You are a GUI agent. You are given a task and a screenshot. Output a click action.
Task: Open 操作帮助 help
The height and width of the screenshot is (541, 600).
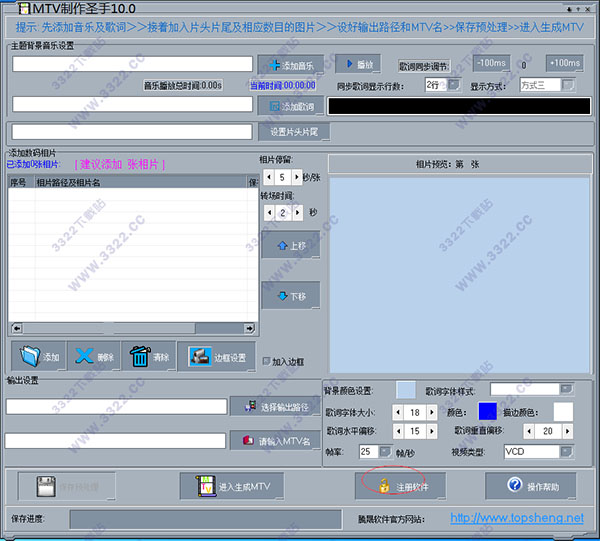pos(531,486)
